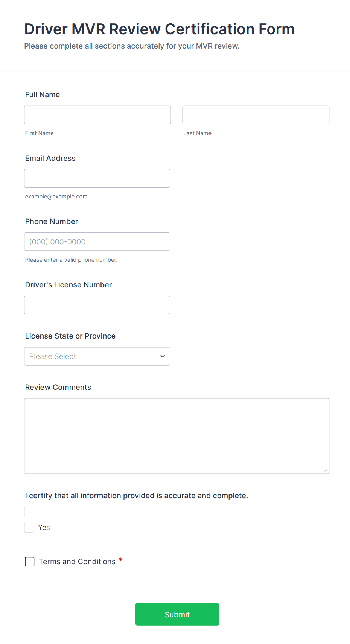Click the Yes option label
The height and width of the screenshot is (644, 350).
coord(44,528)
